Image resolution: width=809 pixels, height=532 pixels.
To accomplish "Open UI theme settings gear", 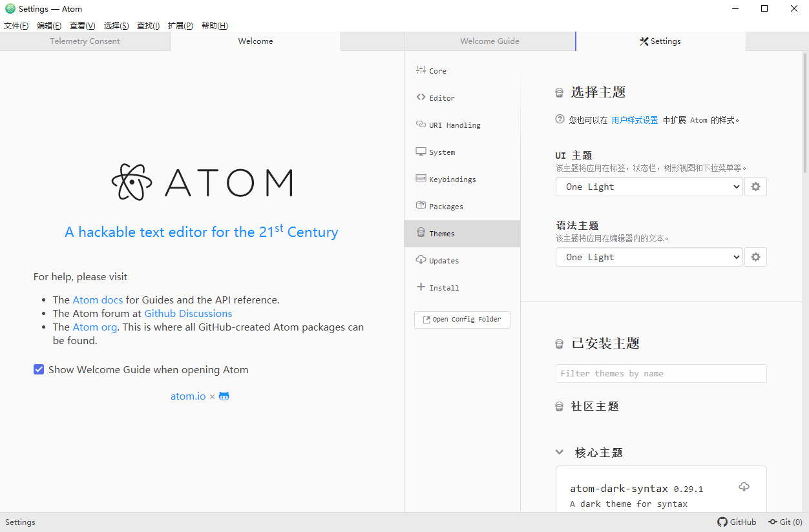I will point(755,187).
